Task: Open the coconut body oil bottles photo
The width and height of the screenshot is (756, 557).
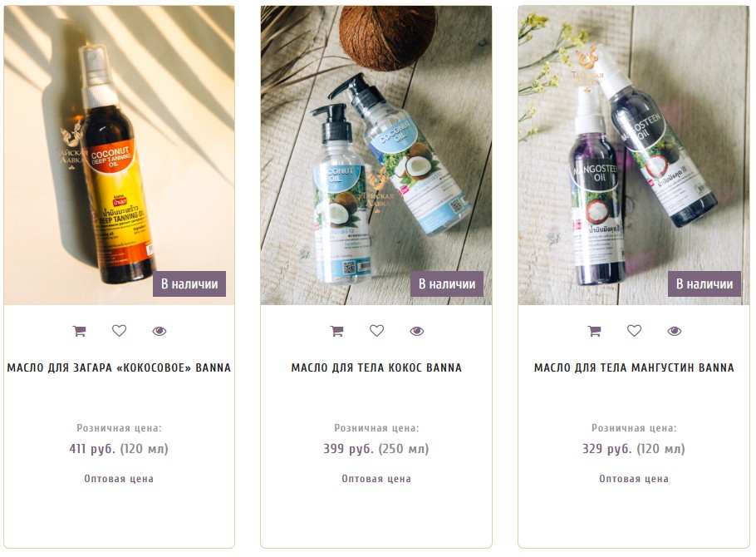Action: coord(376,155)
